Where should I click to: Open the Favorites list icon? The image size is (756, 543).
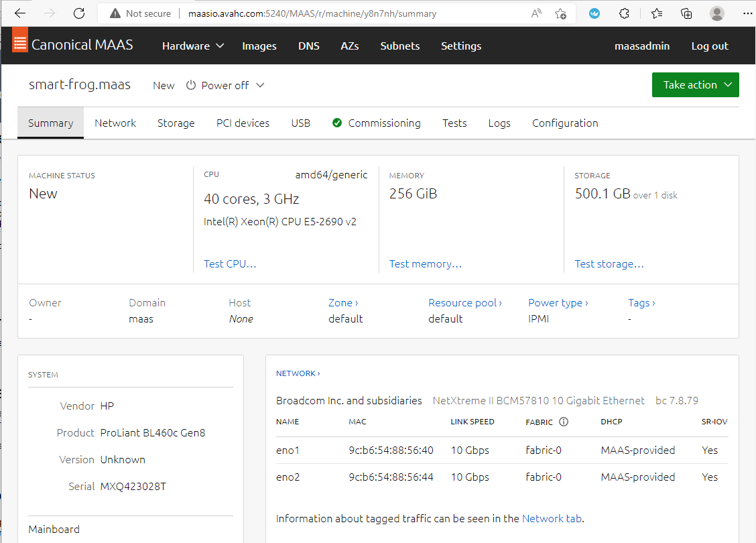657,13
